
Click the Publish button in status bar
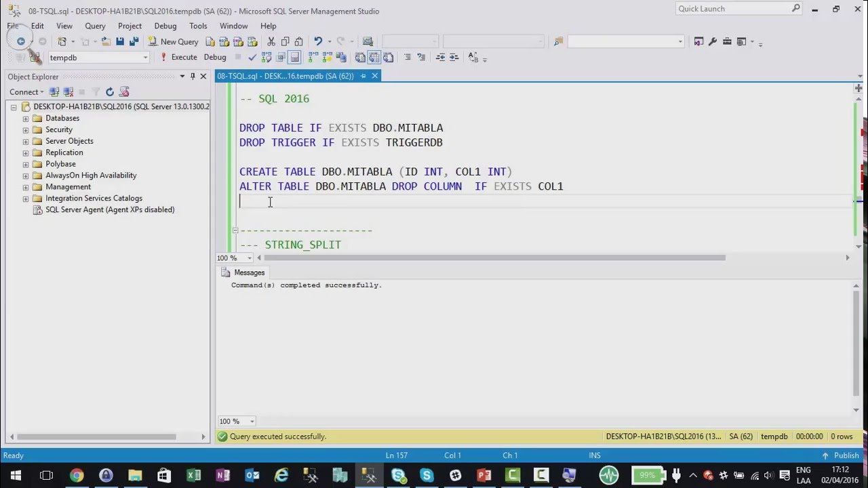pos(840,455)
